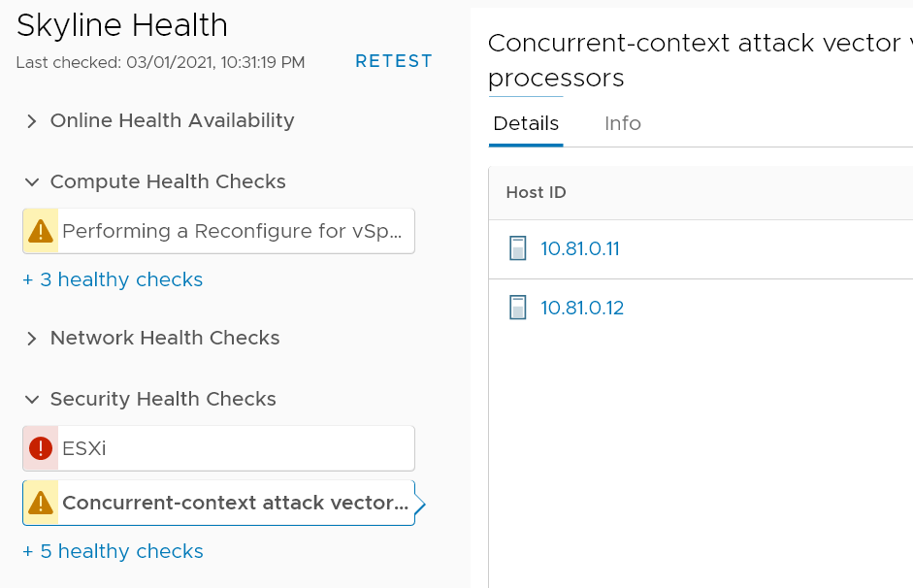The width and height of the screenshot is (913, 588).
Task: Select the Details tab
Action: (x=526, y=123)
